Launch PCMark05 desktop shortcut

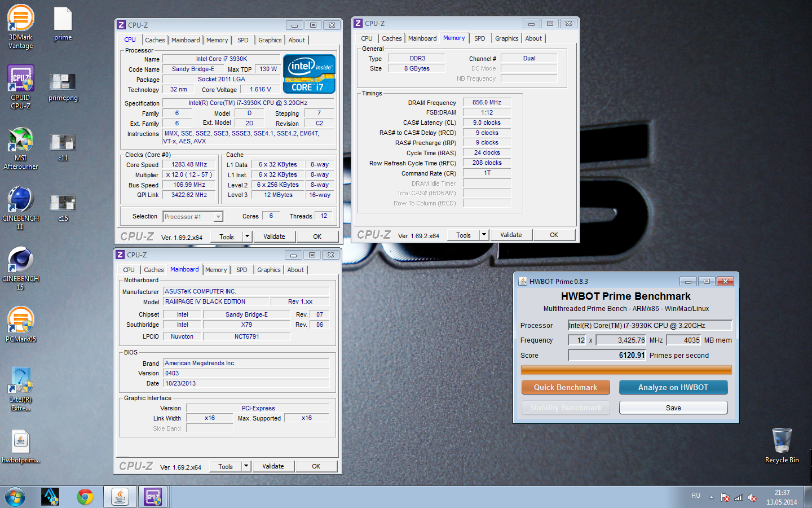[21, 325]
